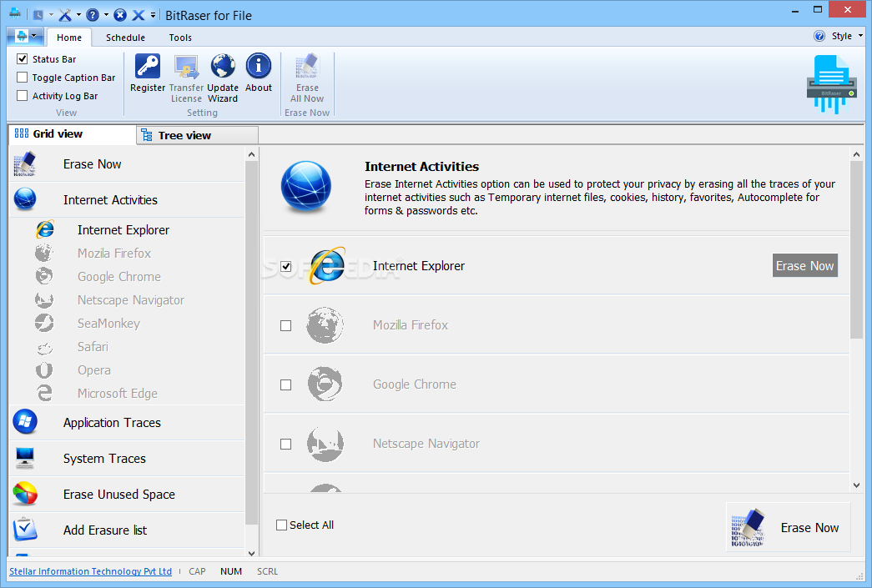Click the sidebar scroll up arrow
The image size is (872, 588).
[x=251, y=154]
